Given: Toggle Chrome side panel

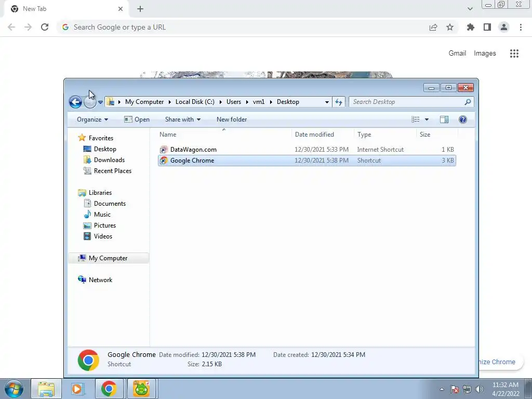Looking at the screenshot, I should (x=487, y=27).
